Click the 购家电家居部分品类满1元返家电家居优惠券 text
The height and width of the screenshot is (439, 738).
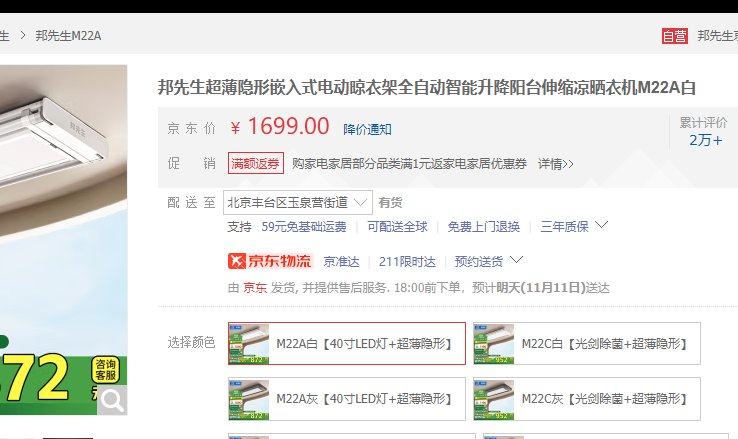409,164
